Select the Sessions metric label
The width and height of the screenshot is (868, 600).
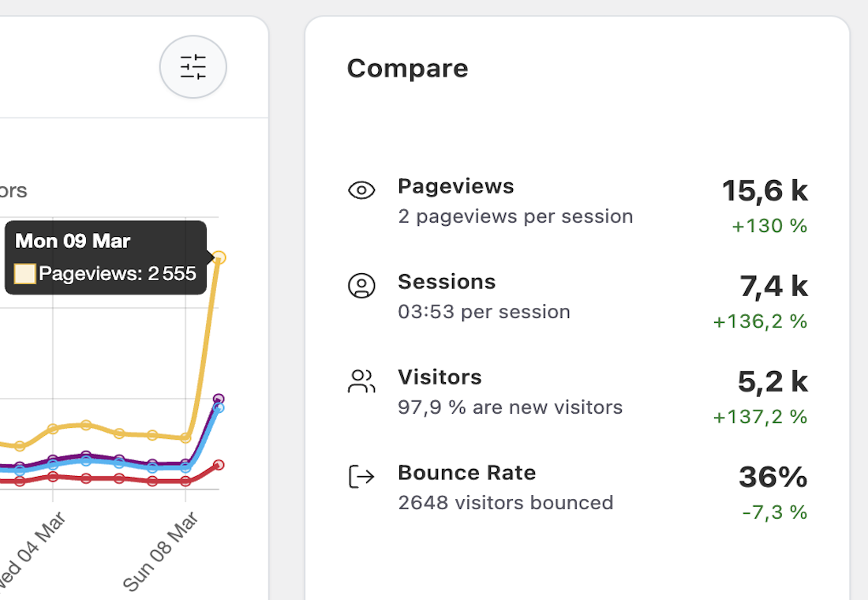point(447,282)
